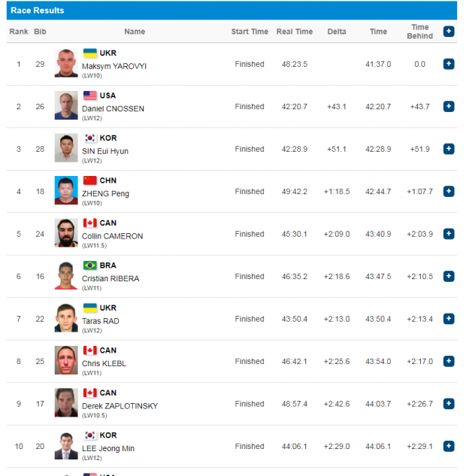Sort results by Rank column header
Viewport: 466px width, 476px height.
pos(19,32)
